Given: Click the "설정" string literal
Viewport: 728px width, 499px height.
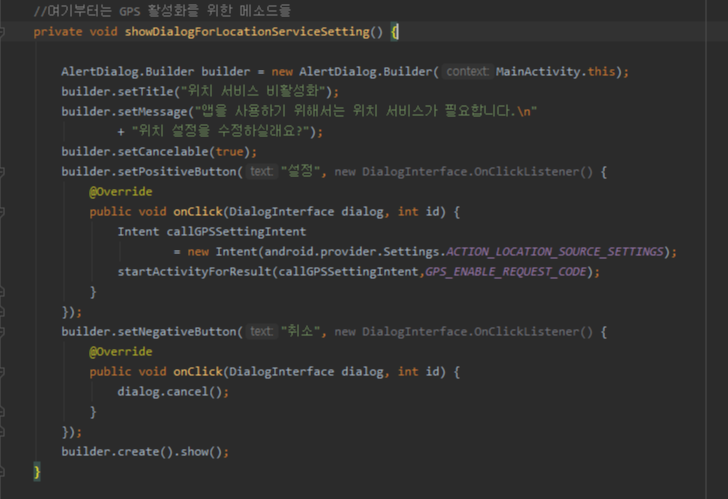Looking at the screenshot, I should click(300, 171).
